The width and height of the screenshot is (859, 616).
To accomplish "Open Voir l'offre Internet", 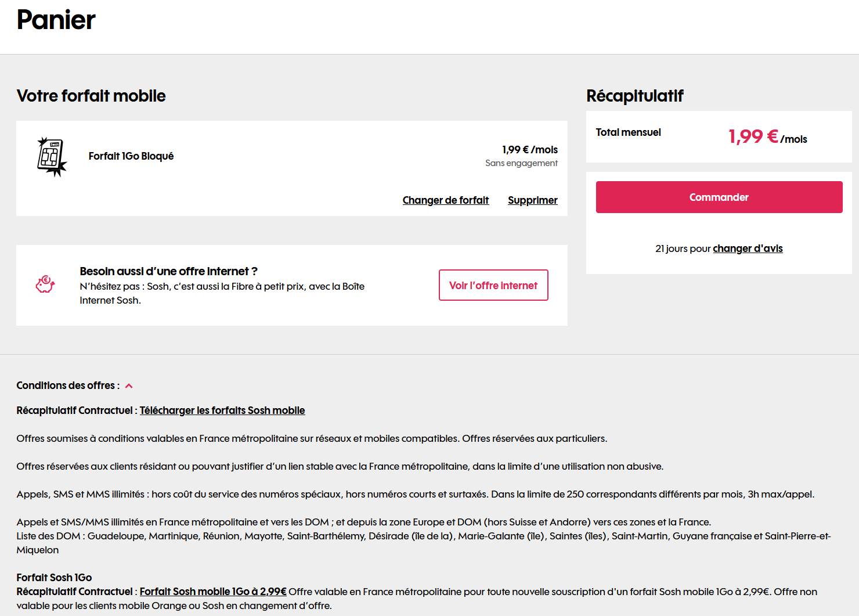I will click(493, 285).
